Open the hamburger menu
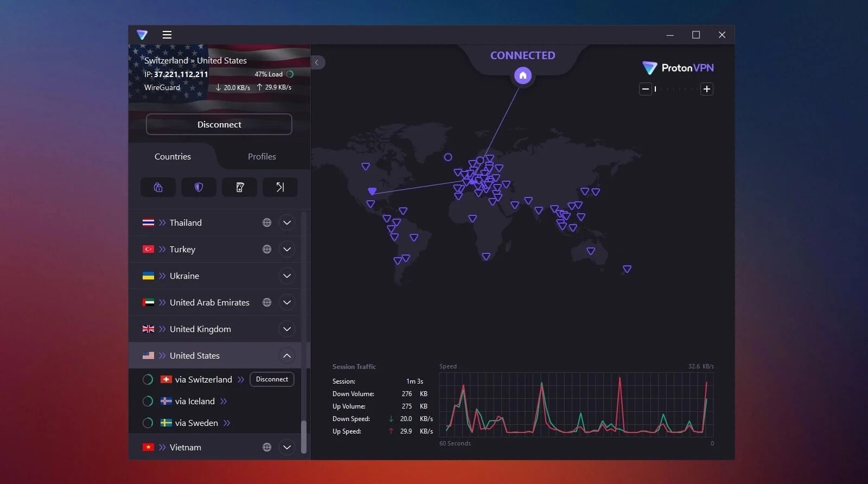 pyautogui.click(x=167, y=35)
